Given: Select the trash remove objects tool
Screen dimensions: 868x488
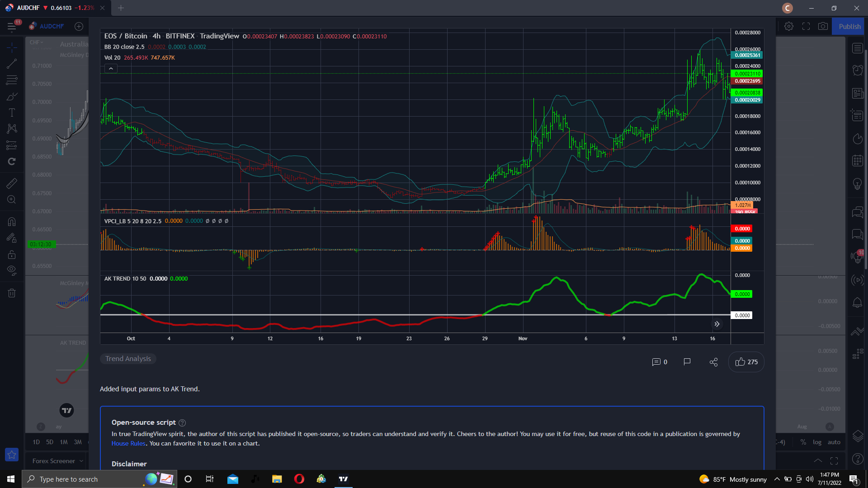Looking at the screenshot, I should click(12, 293).
